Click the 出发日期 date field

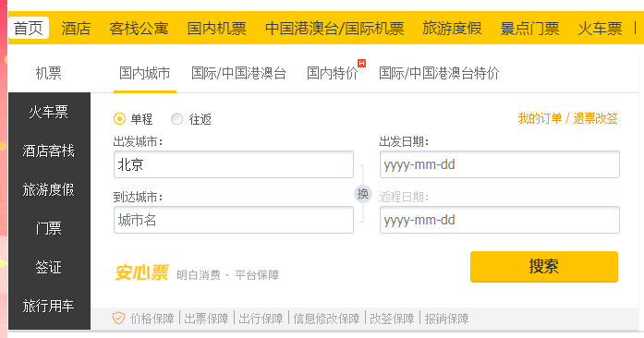(500, 164)
